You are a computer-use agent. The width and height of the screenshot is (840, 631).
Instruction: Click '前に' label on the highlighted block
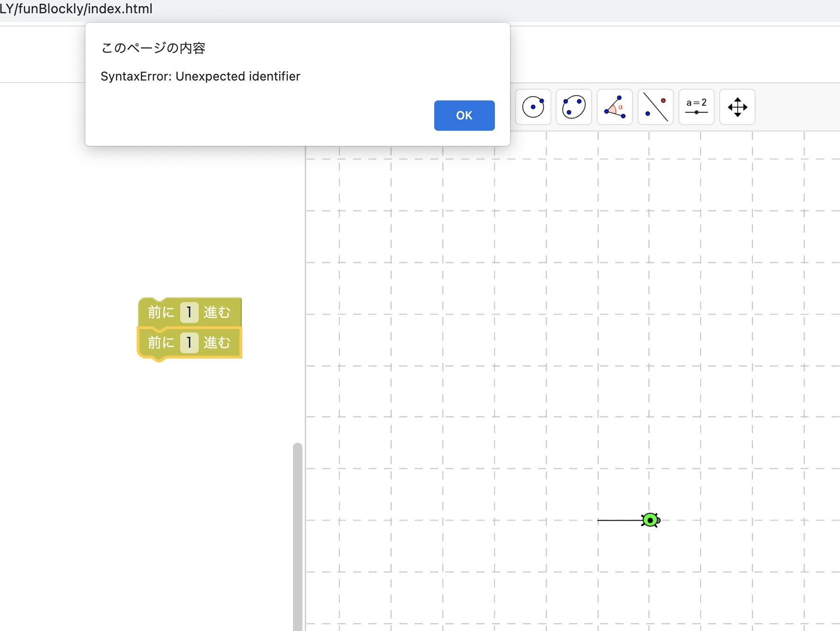click(x=161, y=342)
